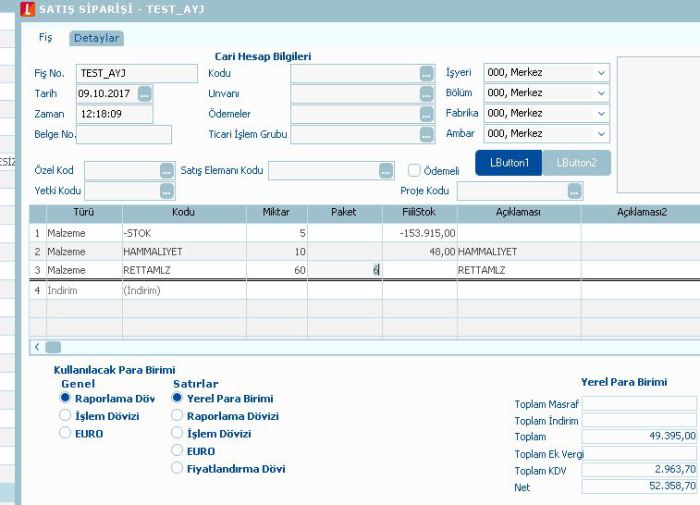The width and height of the screenshot is (700, 505).
Task: Select HAMMALIYET in the Kodu column
Action: point(184,252)
